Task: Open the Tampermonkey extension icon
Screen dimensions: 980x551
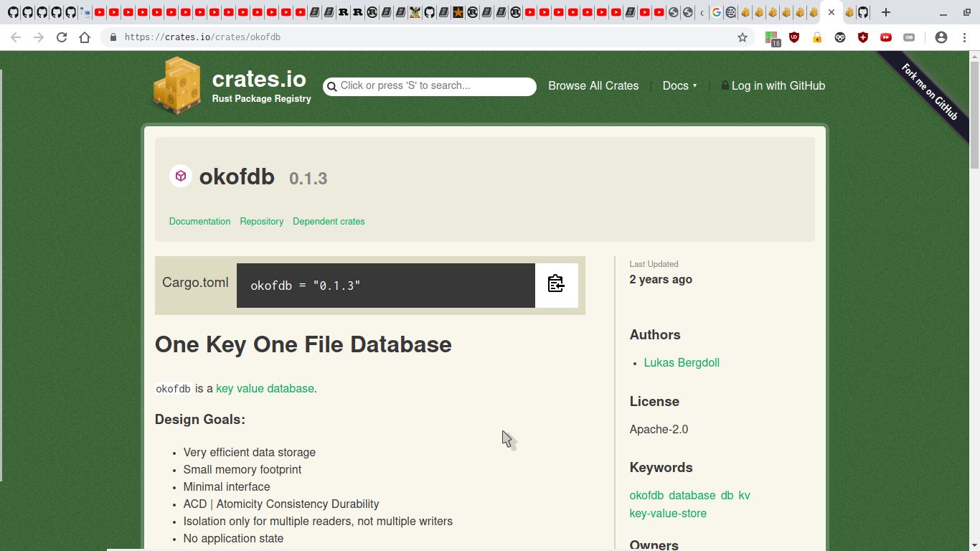Action: (x=840, y=37)
